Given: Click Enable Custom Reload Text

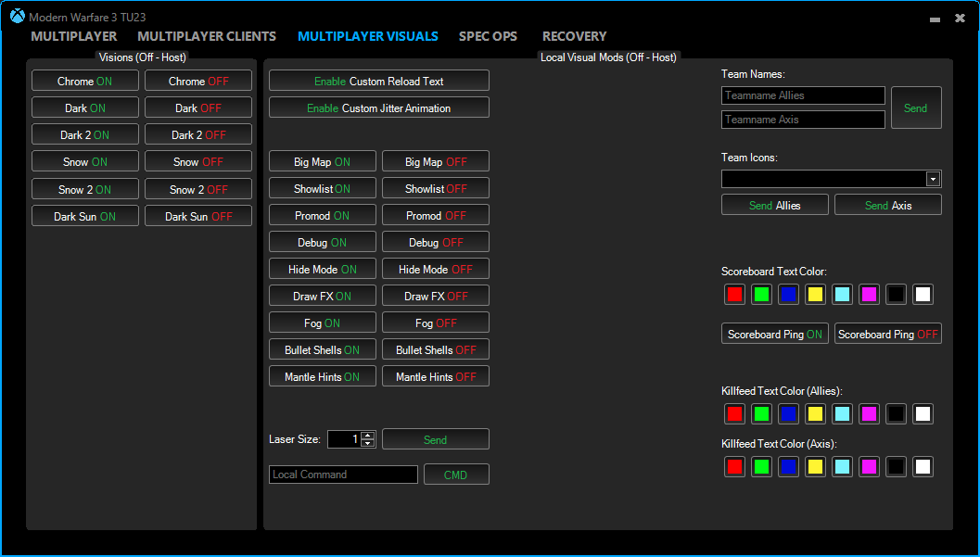Looking at the screenshot, I should click(x=379, y=81).
